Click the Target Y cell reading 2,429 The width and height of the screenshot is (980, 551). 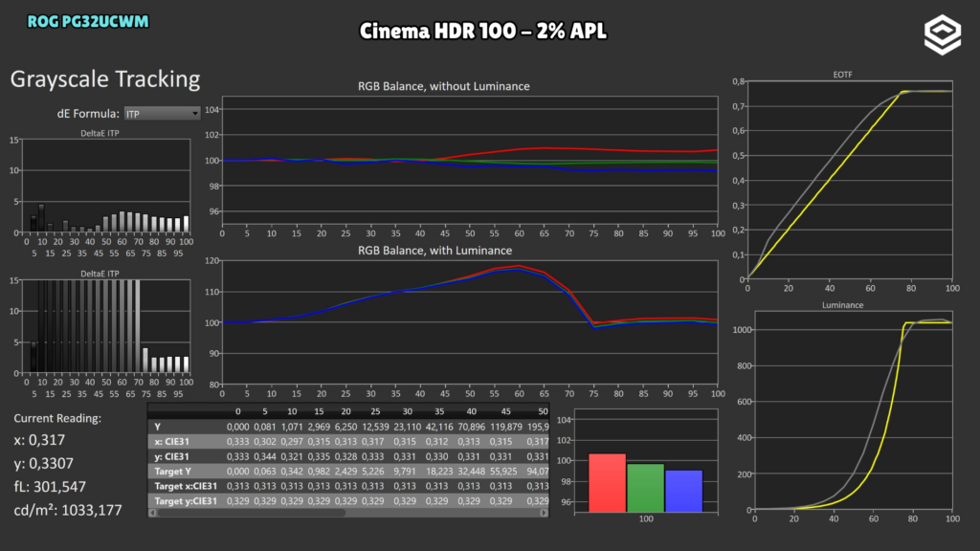click(345, 472)
